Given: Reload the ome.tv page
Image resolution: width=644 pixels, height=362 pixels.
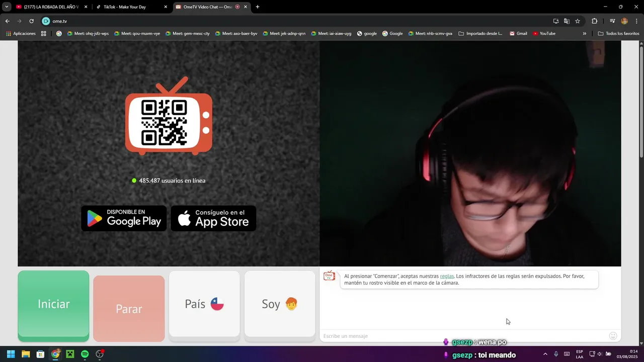Looking at the screenshot, I should tap(31, 21).
